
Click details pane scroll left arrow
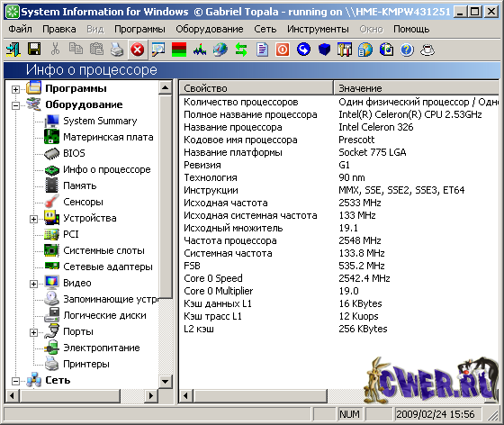click(x=185, y=395)
